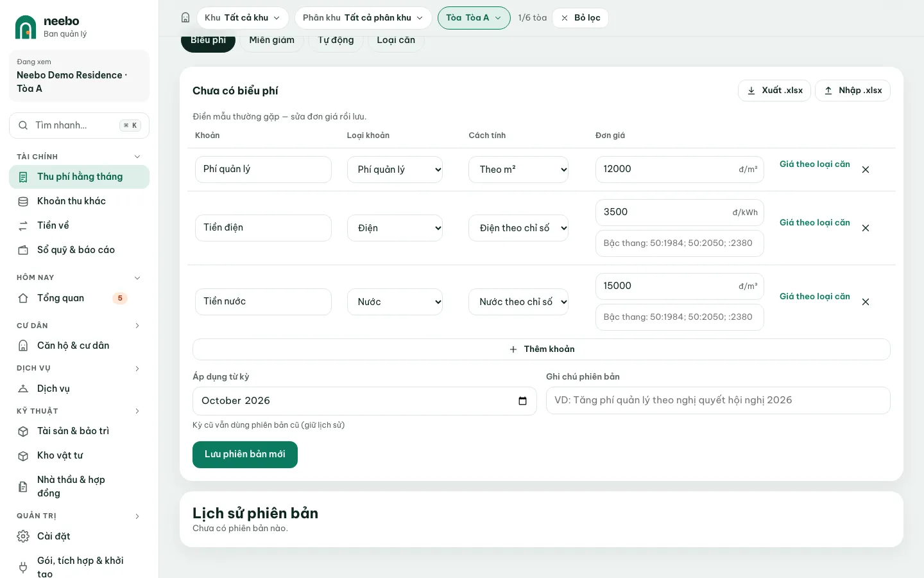Click the Thêm khoản button
The image size is (924, 578).
pos(542,349)
